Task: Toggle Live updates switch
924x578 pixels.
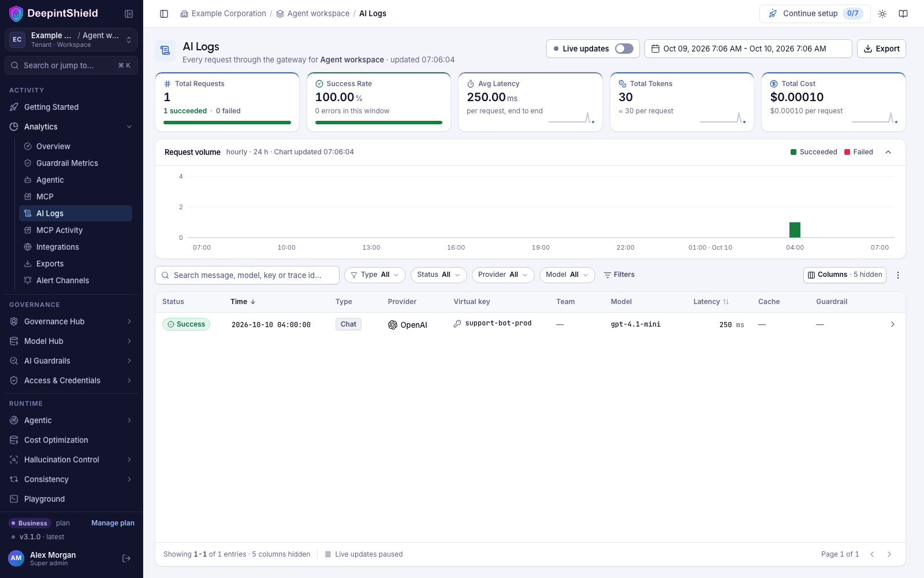Action: click(624, 49)
